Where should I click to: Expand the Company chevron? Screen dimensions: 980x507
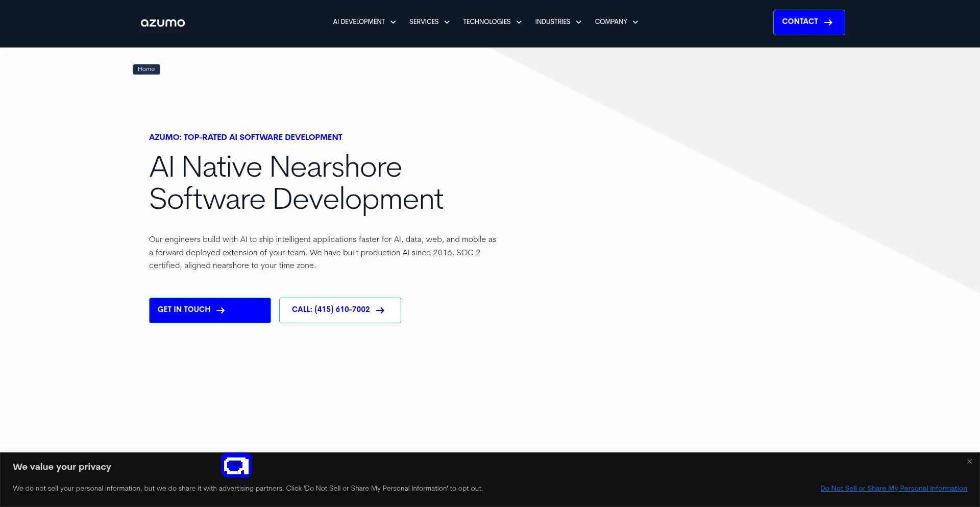(635, 22)
